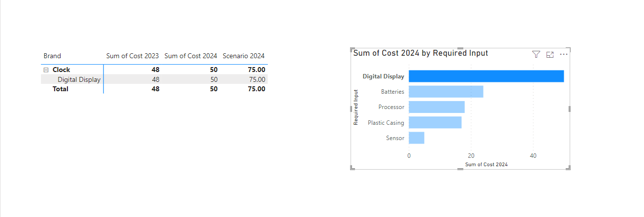Click the Focus mode icon on the chart
644x217 pixels.
point(550,54)
